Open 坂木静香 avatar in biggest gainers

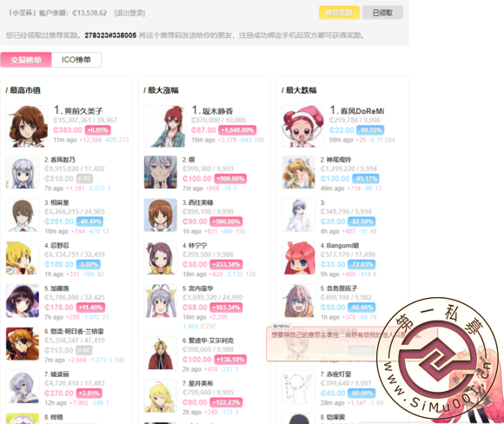[x=165, y=126]
